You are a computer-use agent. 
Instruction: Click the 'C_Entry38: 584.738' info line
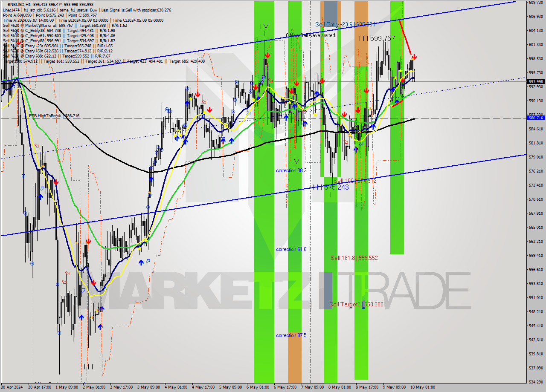(59, 30)
